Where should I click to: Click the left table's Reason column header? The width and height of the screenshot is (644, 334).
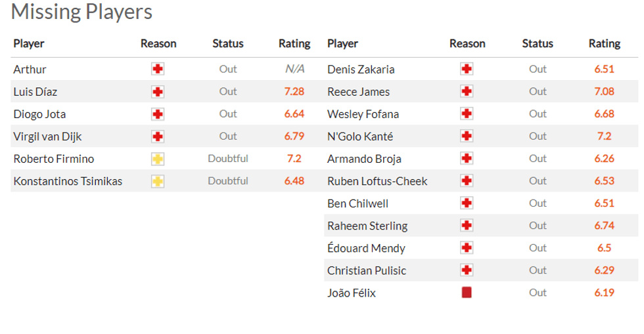pos(158,44)
